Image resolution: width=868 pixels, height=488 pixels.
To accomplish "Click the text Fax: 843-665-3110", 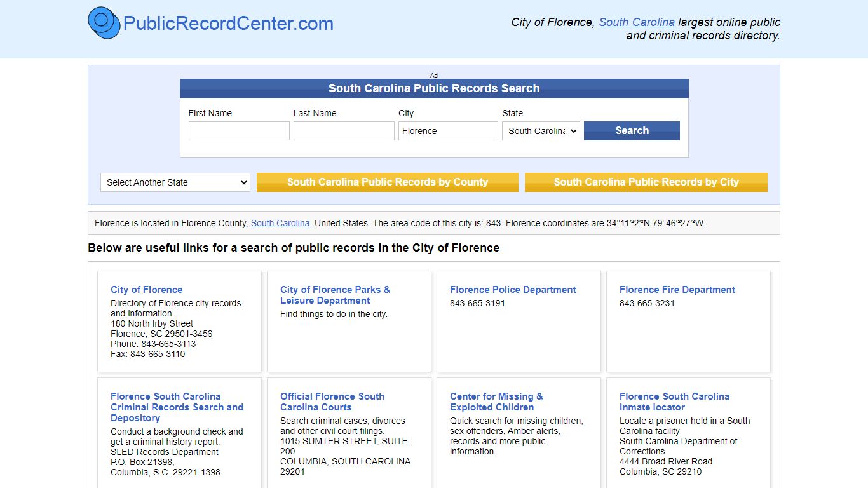I will coord(148,354).
